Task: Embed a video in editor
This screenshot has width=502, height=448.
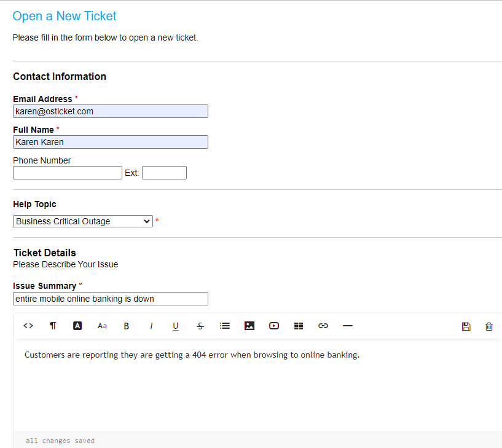Action: point(274,326)
